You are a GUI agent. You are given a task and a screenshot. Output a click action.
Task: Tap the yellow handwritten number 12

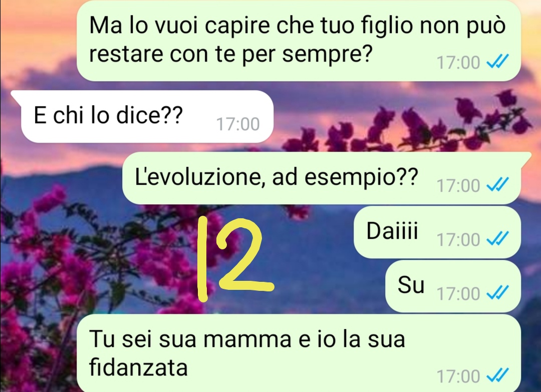point(235,258)
